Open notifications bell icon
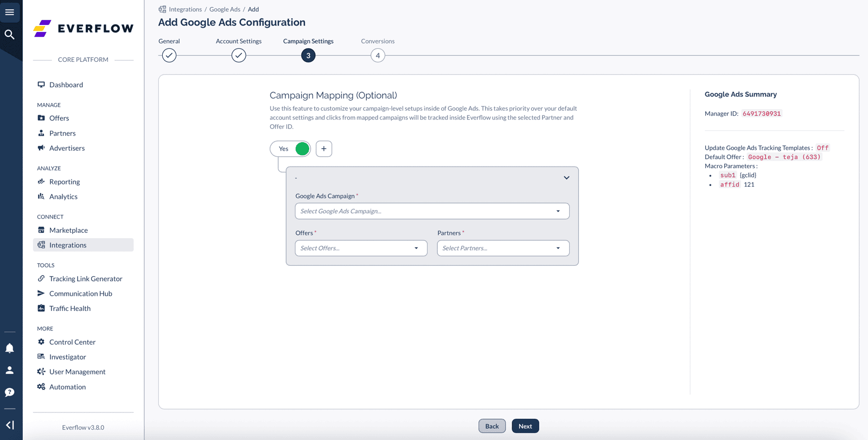Viewport: 868px width, 440px height. point(10,348)
